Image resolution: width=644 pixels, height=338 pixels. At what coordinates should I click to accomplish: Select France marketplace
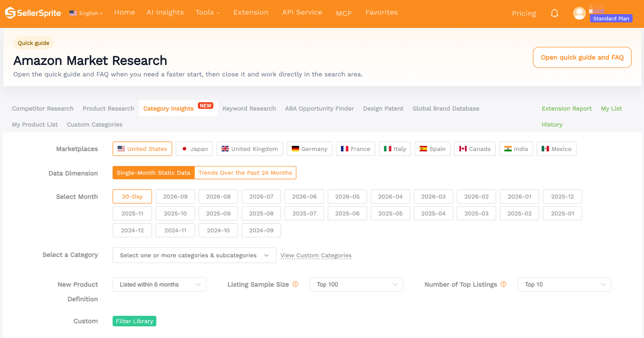point(355,149)
